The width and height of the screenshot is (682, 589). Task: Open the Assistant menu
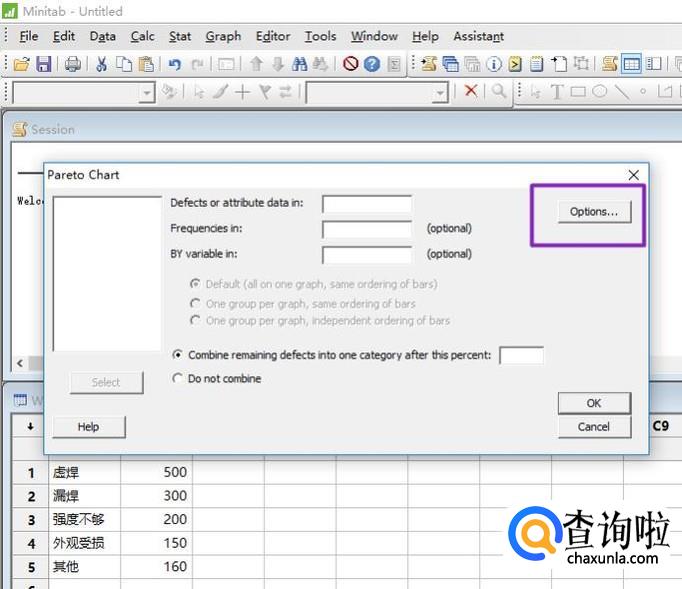[478, 36]
